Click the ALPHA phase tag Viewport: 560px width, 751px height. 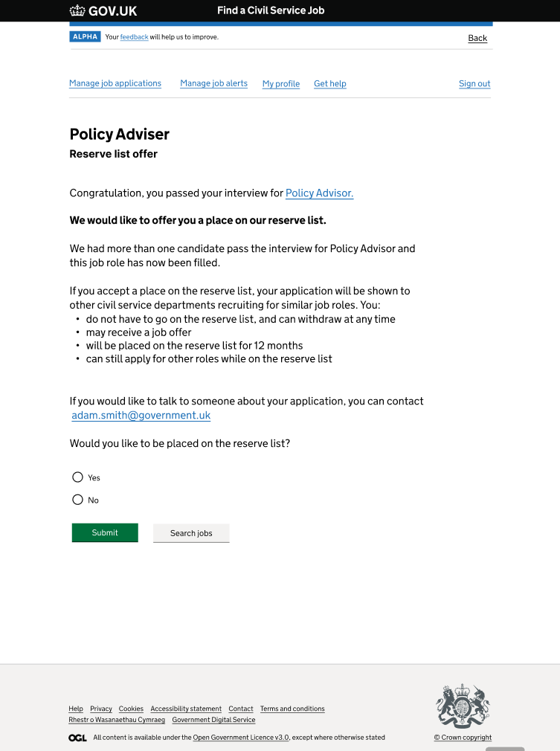tap(86, 36)
